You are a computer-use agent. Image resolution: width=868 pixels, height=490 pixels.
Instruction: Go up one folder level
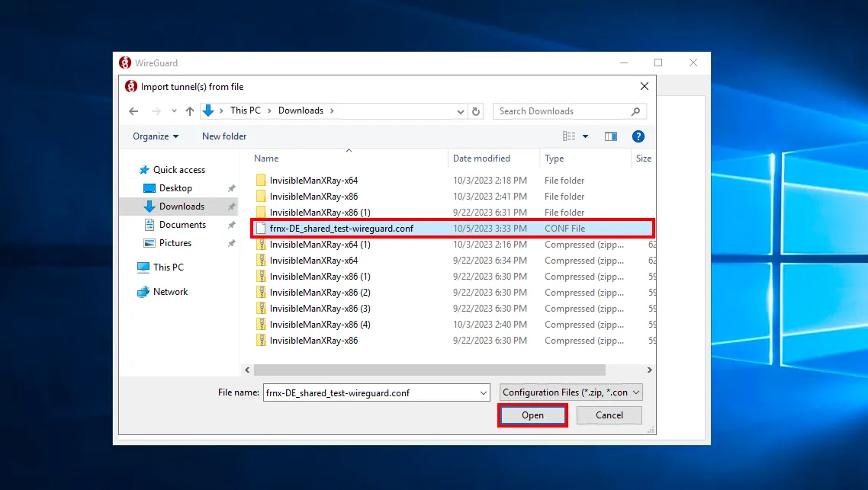click(x=190, y=111)
